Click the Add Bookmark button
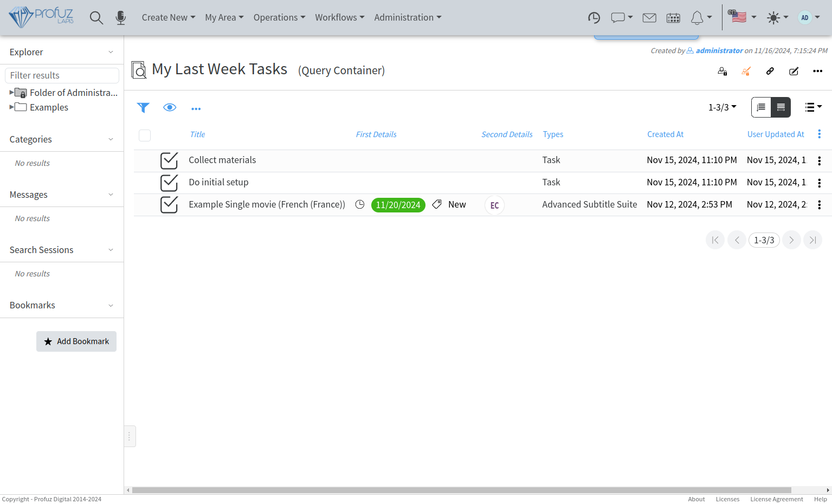 pyautogui.click(x=76, y=341)
